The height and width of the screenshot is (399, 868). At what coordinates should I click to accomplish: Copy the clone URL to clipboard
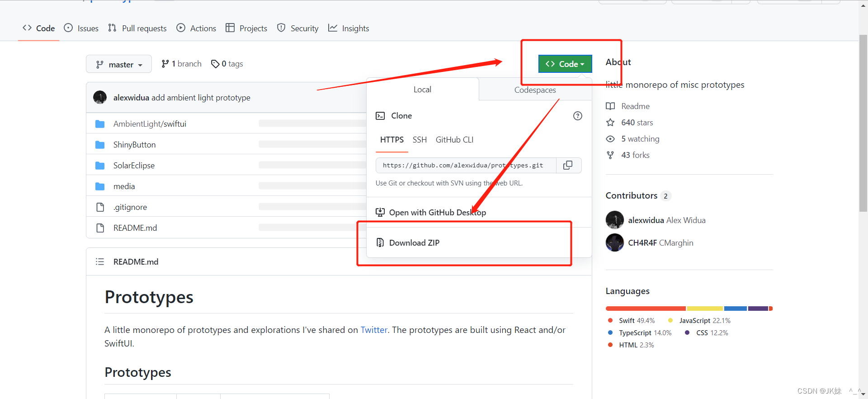pos(568,165)
